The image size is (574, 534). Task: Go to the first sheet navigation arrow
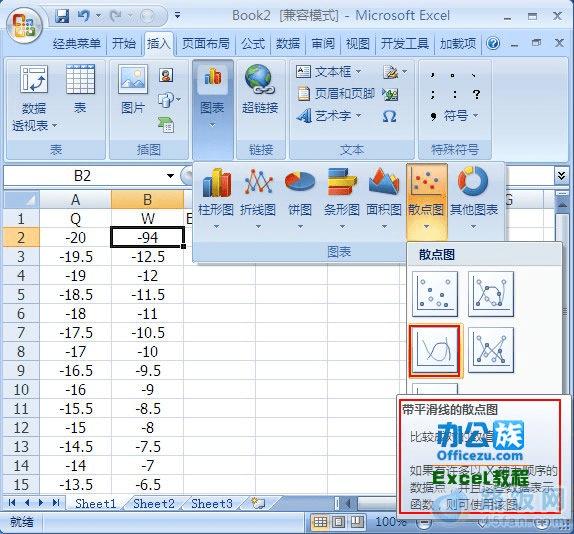(x=12, y=503)
